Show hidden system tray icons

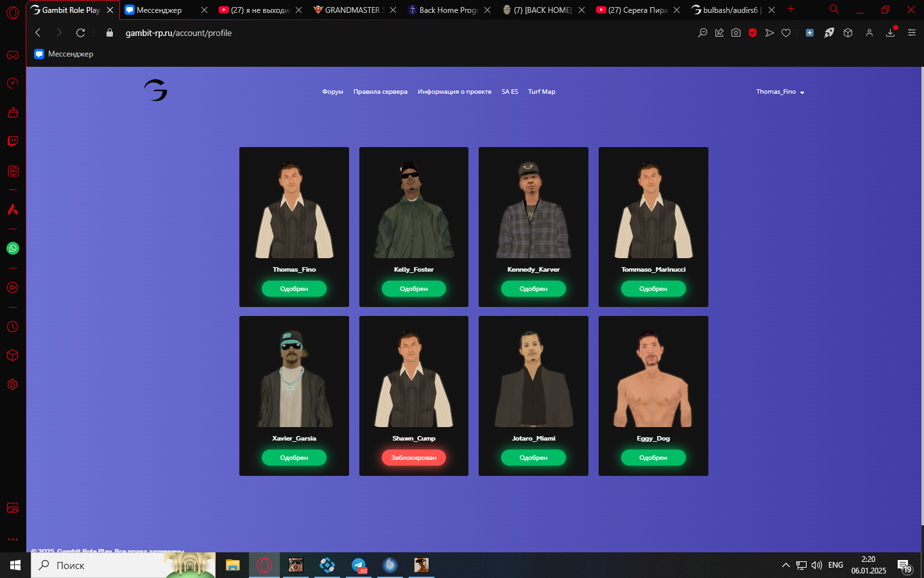[x=785, y=565]
